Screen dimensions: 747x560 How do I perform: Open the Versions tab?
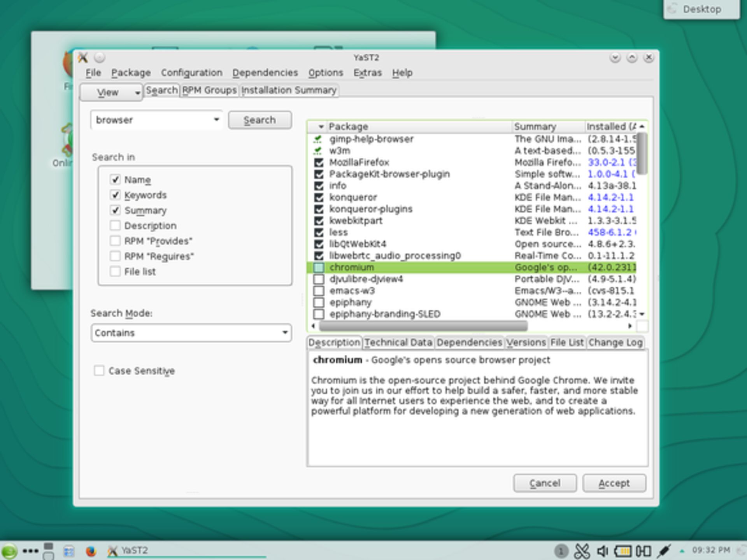point(526,343)
